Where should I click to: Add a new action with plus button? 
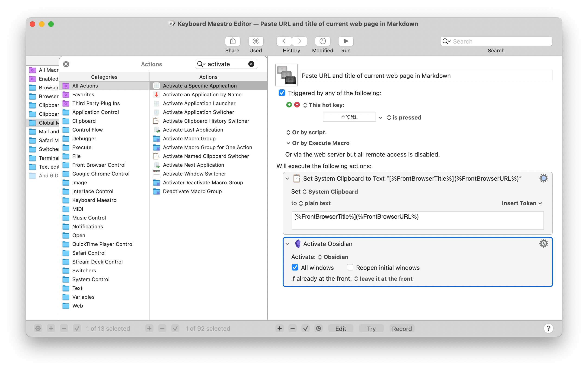pyautogui.click(x=279, y=328)
